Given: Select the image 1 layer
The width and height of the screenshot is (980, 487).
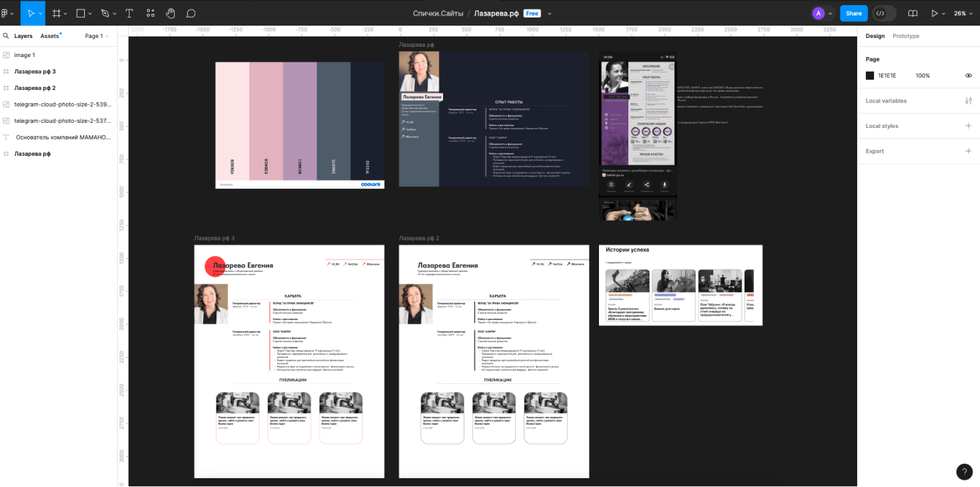Looking at the screenshot, I should point(59,55).
